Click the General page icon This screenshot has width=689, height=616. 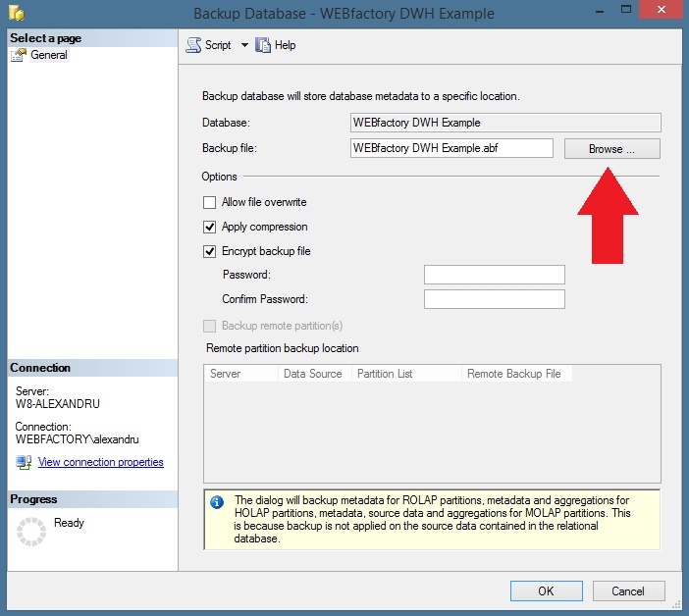point(19,56)
